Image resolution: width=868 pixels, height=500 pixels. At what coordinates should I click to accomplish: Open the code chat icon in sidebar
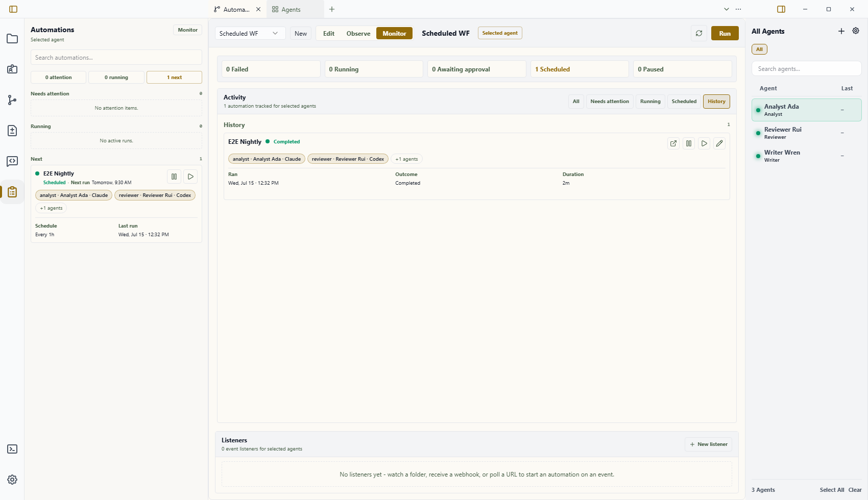click(12, 161)
